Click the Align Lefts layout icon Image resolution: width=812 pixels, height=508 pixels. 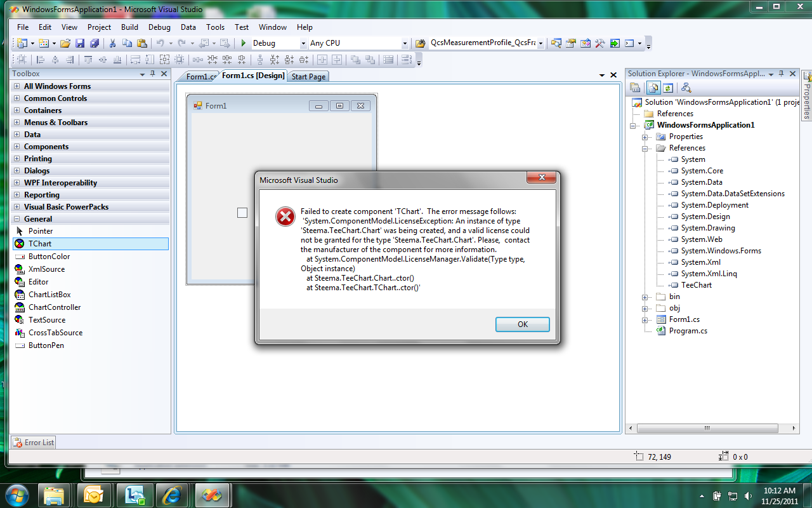point(41,60)
